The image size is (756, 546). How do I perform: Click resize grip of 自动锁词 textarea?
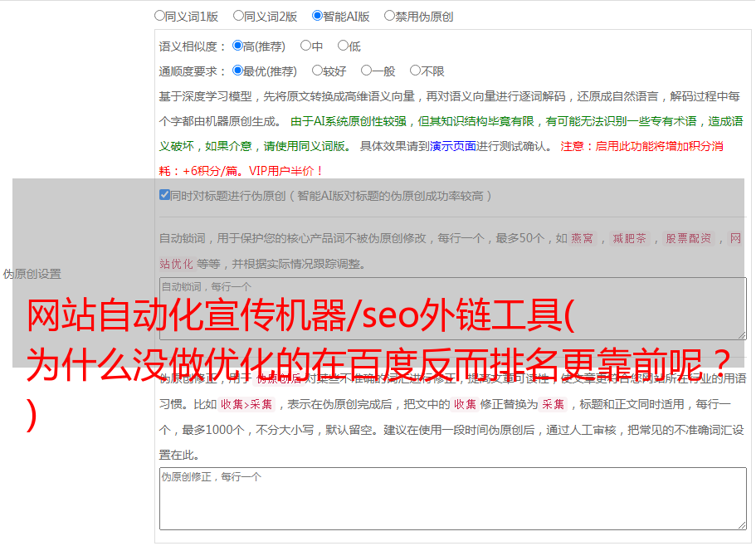pyautogui.click(x=742, y=335)
